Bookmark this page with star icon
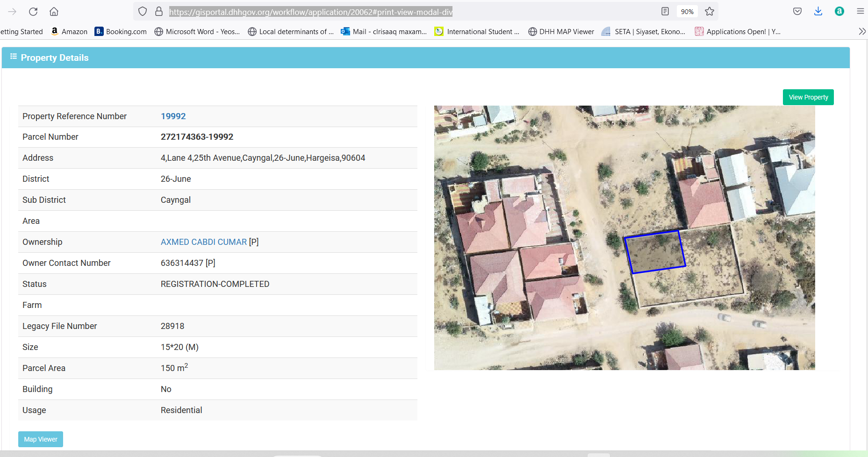The height and width of the screenshot is (457, 868). pos(710,12)
